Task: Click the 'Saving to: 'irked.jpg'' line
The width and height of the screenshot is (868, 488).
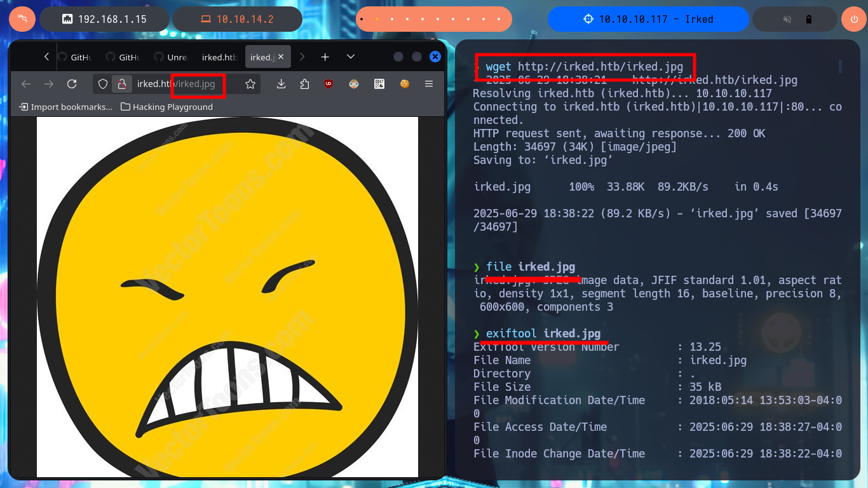Action: point(543,160)
